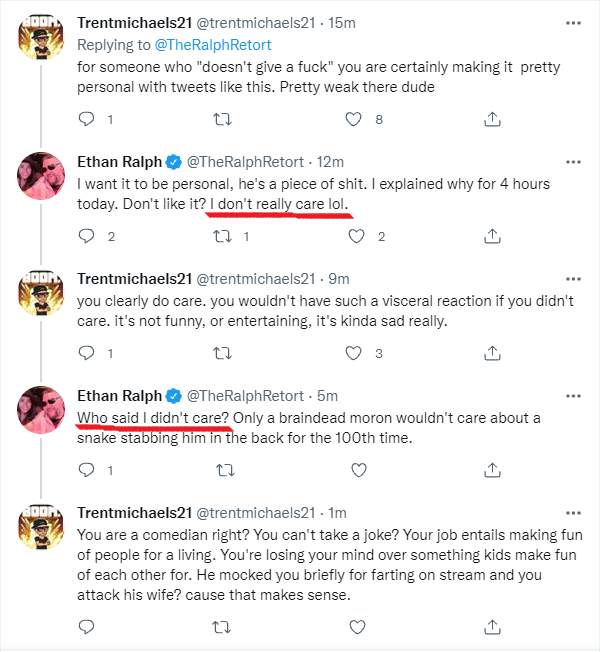Share Ethan Ralph's 12m tweet
The image size is (600, 652).
(492, 236)
